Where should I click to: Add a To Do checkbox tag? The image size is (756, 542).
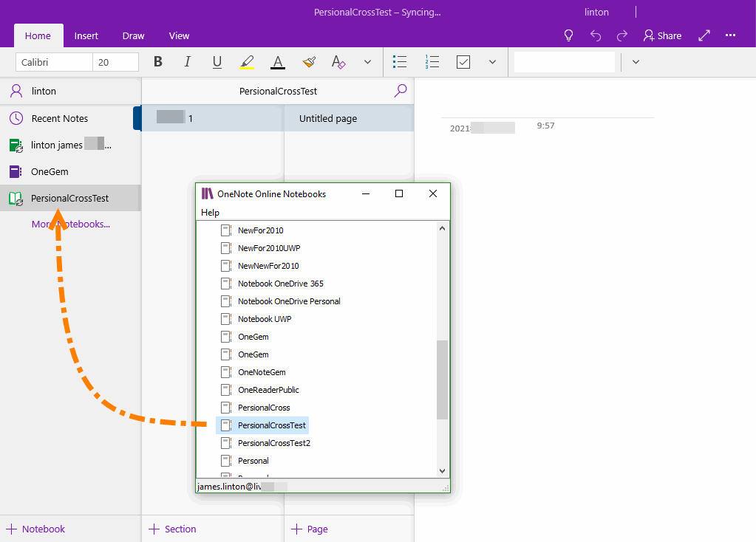[463, 62]
